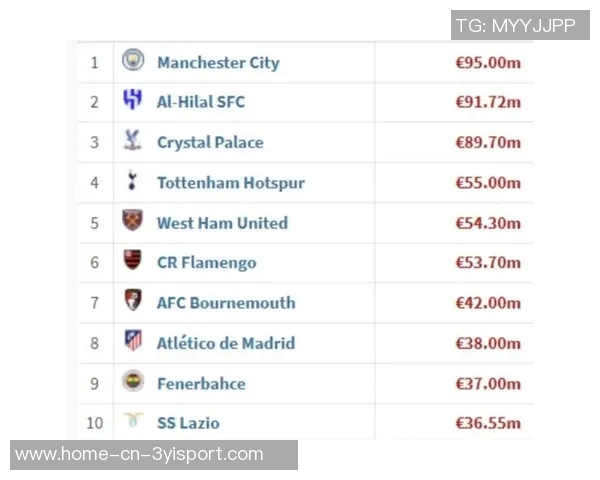Screen dimensions: 600x480
Task: Open the AFC Bournemouth club page
Action: [x=226, y=303]
